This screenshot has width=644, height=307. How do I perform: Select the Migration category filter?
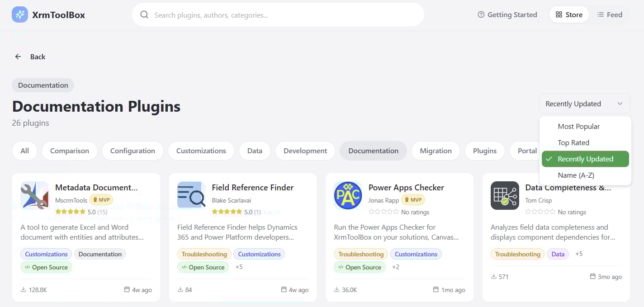[x=436, y=151]
